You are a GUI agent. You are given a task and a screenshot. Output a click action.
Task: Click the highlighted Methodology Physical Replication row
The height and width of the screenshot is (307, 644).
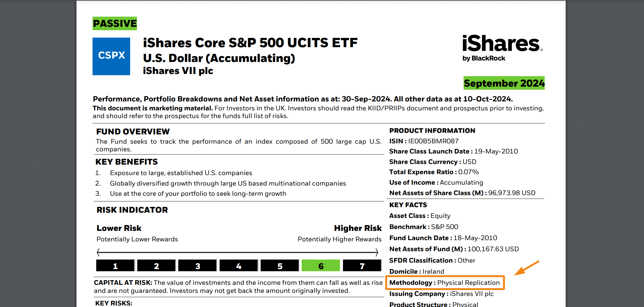pos(445,283)
